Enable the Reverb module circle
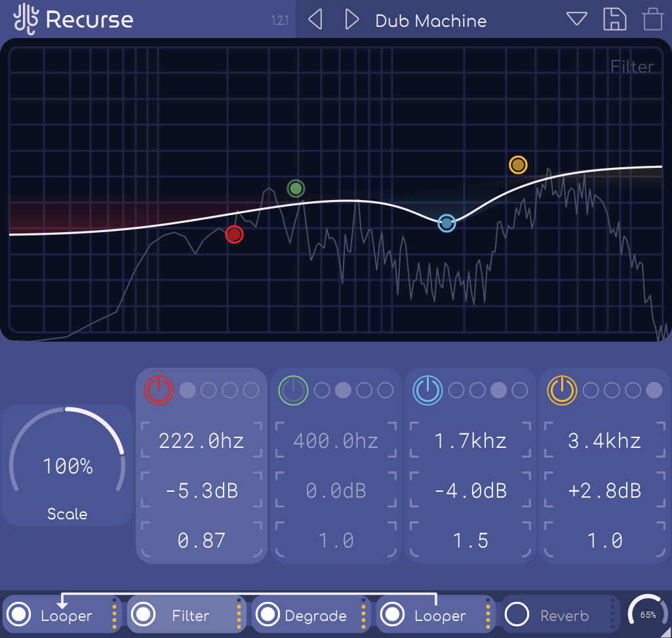Image resolution: width=672 pixels, height=638 pixels. click(517, 614)
